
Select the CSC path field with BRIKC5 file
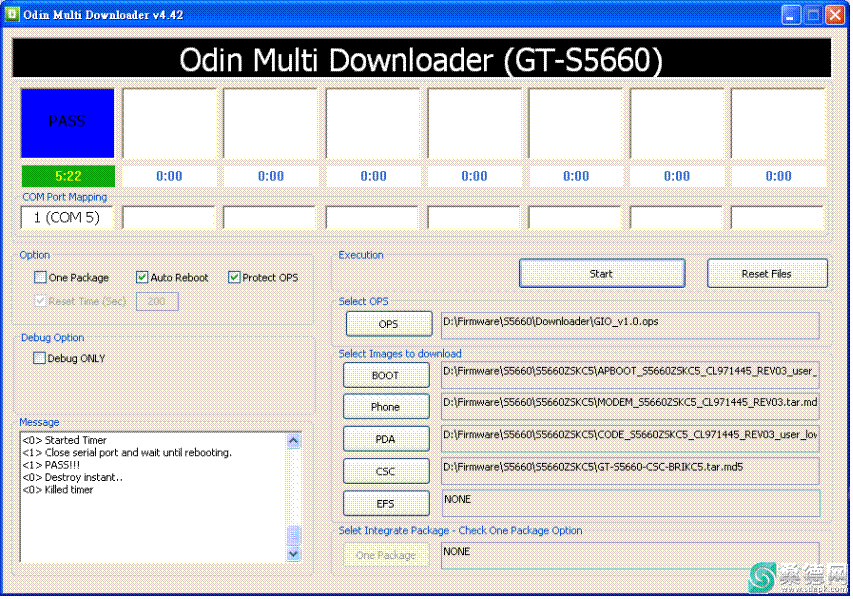630,471
